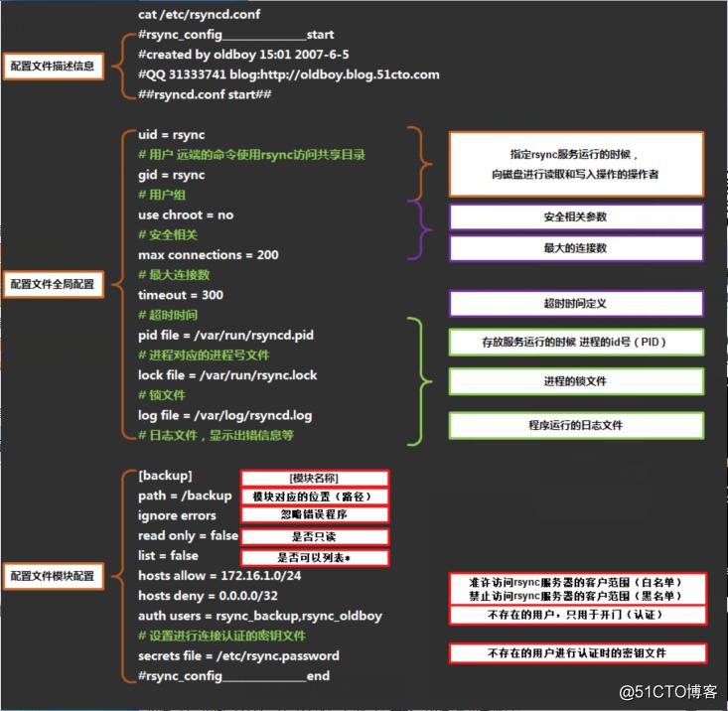This screenshot has width=728, height=711.
Task: Click the '指定rsync服务运行的时候' orange description box
Action: click(x=576, y=164)
